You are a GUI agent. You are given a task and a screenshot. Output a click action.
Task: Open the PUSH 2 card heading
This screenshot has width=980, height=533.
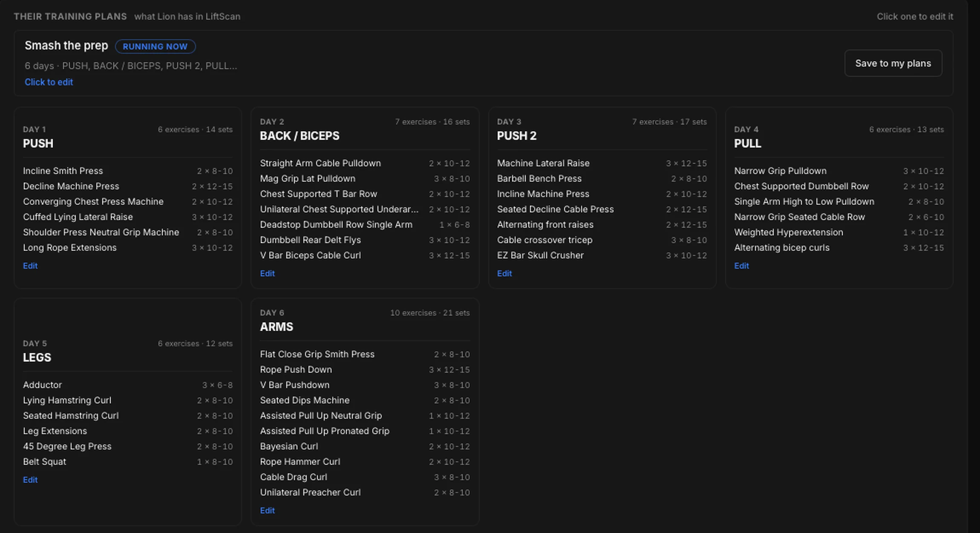pos(516,136)
